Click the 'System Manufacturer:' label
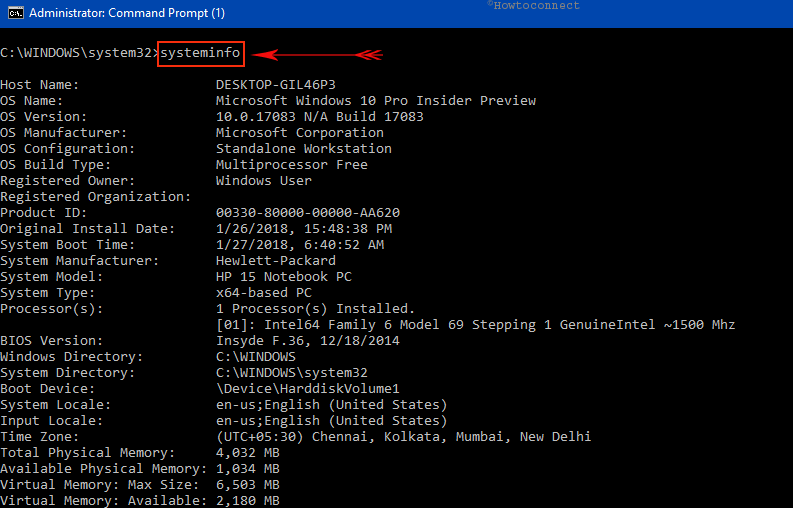Image resolution: width=793 pixels, height=508 pixels. pyautogui.click(x=79, y=261)
